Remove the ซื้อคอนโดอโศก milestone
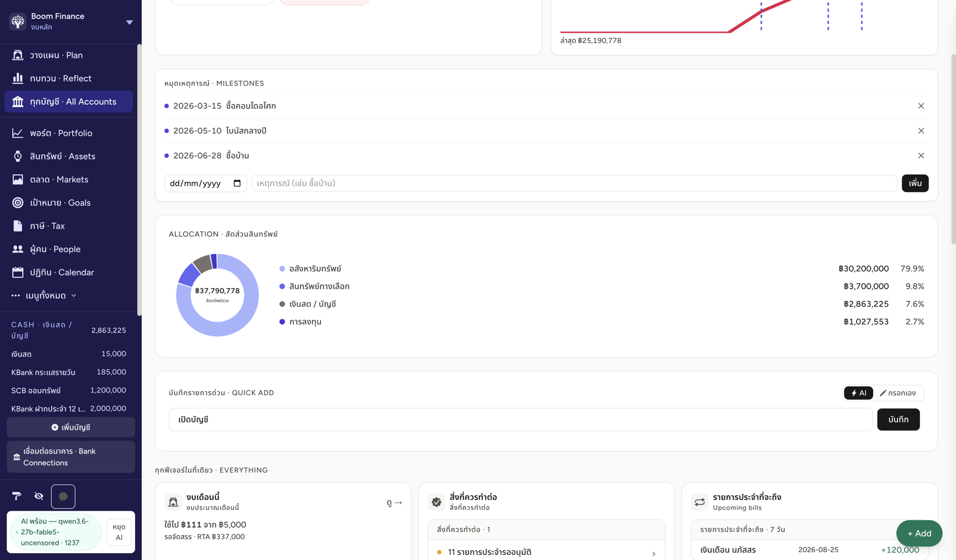This screenshot has width=956, height=560. (x=921, y=106)
